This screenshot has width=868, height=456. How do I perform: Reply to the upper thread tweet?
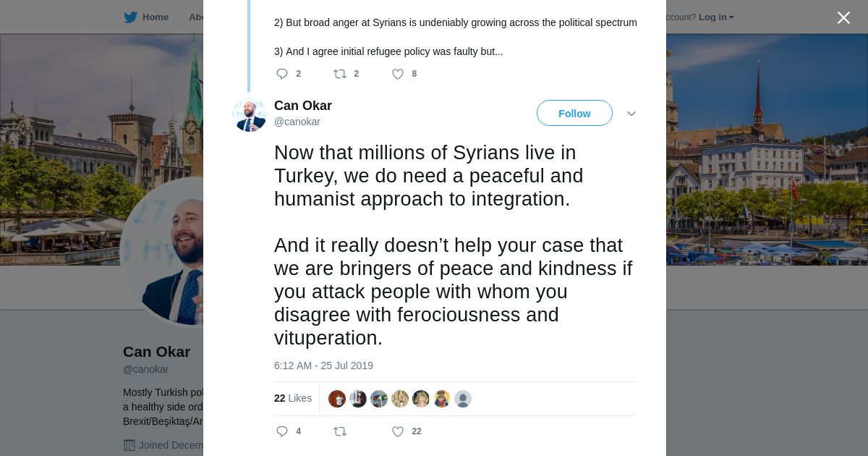282,74
